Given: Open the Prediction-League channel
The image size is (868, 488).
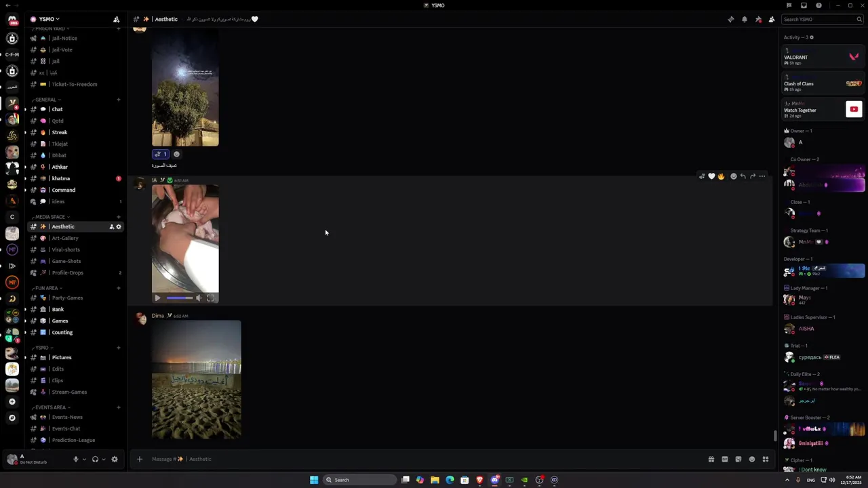Looking at the screenshot, I should coord(76,440).
